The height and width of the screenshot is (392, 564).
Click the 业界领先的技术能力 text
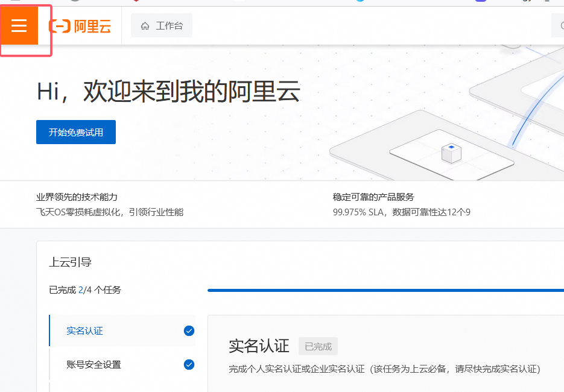(x=77, y=197)
